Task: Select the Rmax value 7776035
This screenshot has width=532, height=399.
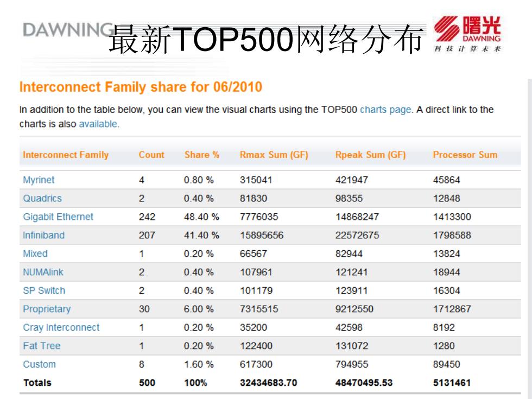Action: 259,217
